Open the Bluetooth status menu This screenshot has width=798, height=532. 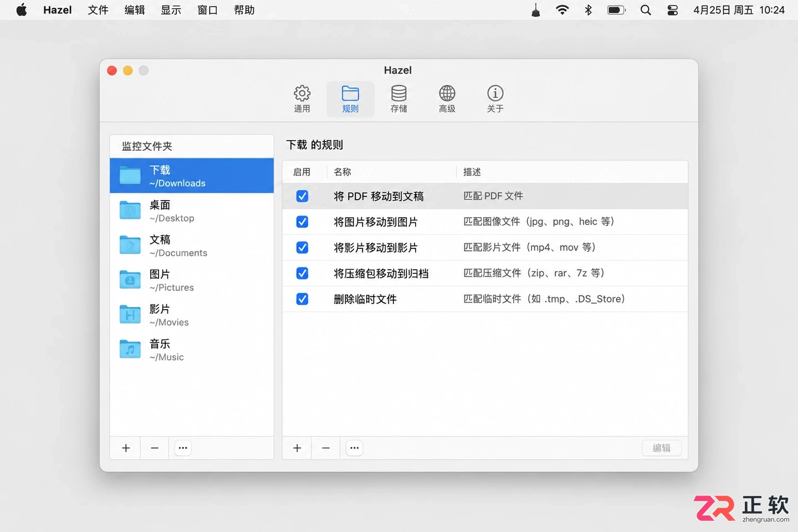coord(589,10)
